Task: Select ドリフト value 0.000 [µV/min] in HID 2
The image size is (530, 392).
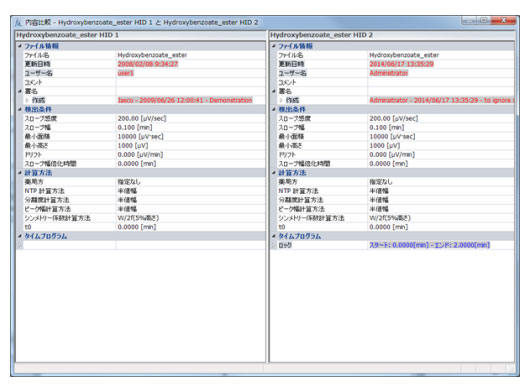Action: (x=392, y=155)
